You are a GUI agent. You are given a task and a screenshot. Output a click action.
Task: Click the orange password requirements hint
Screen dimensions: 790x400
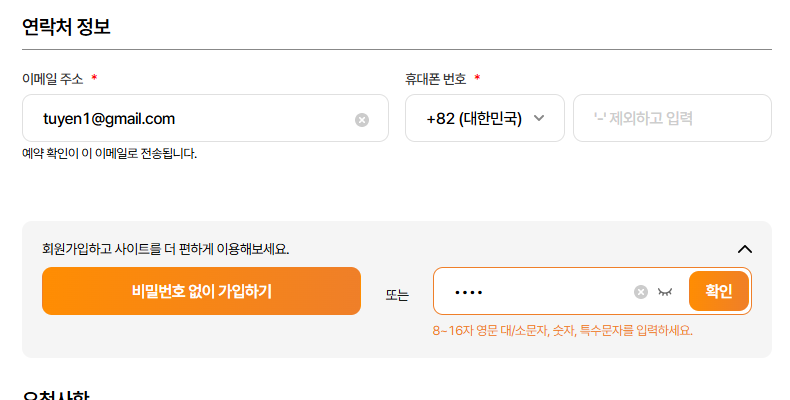[562, 330]
